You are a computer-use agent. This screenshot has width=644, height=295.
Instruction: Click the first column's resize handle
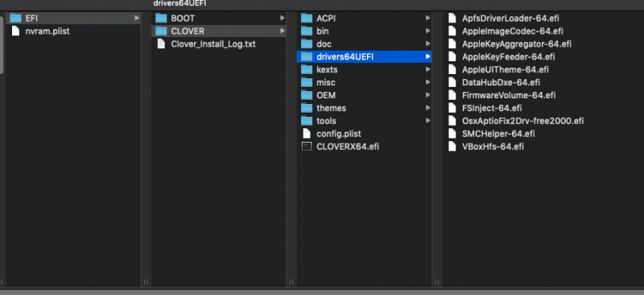[146, 282]
